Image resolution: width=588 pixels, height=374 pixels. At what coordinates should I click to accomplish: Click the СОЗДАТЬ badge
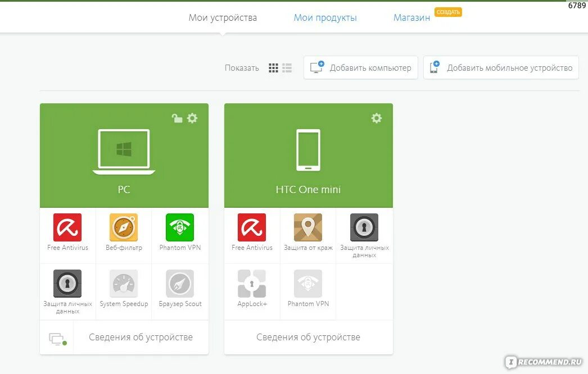448,12
